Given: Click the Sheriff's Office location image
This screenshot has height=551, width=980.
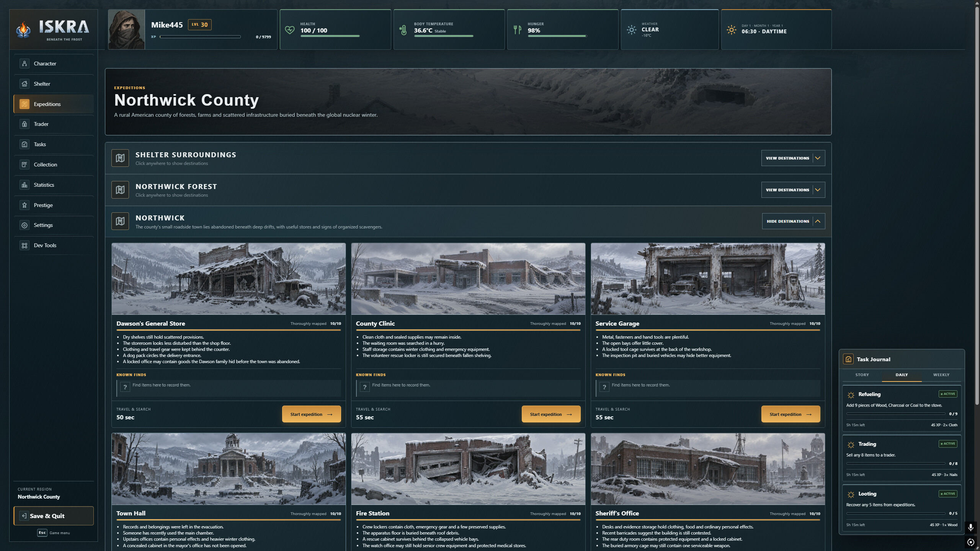Looking at the screenshot, I should [708, 469].
